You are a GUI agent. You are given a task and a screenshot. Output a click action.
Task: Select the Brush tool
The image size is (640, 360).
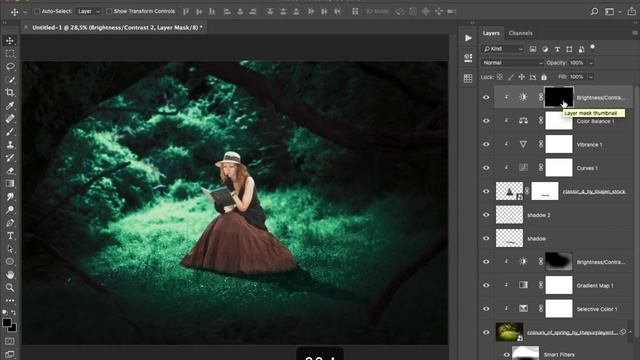click(10, 132)
